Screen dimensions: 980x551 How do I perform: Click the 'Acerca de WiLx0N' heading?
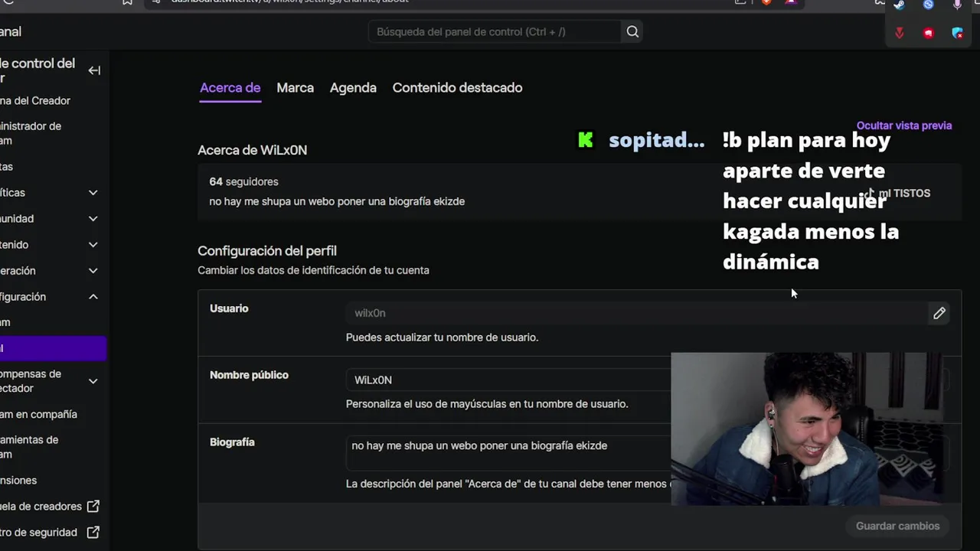[x=252, y=151]
